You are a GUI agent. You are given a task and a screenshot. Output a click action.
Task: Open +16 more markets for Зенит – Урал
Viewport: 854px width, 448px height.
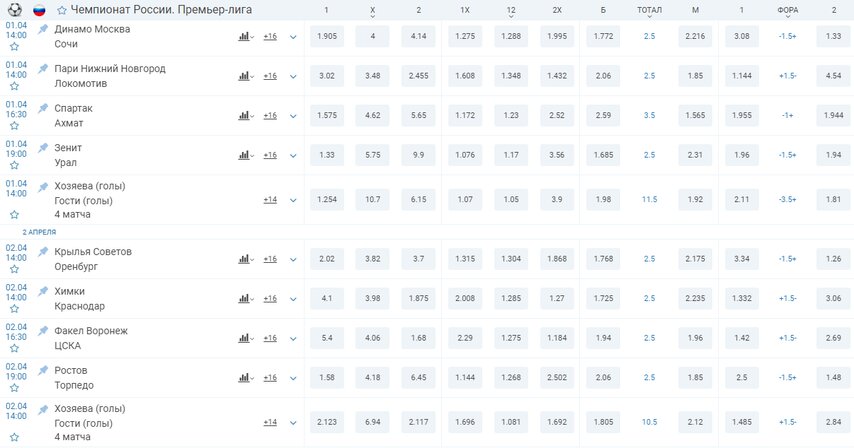pos(270,155)
